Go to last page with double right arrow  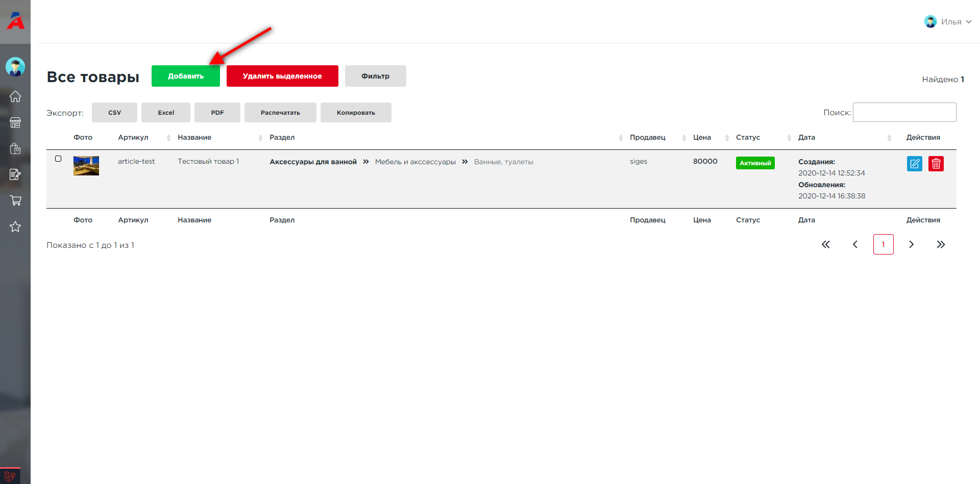941,244
